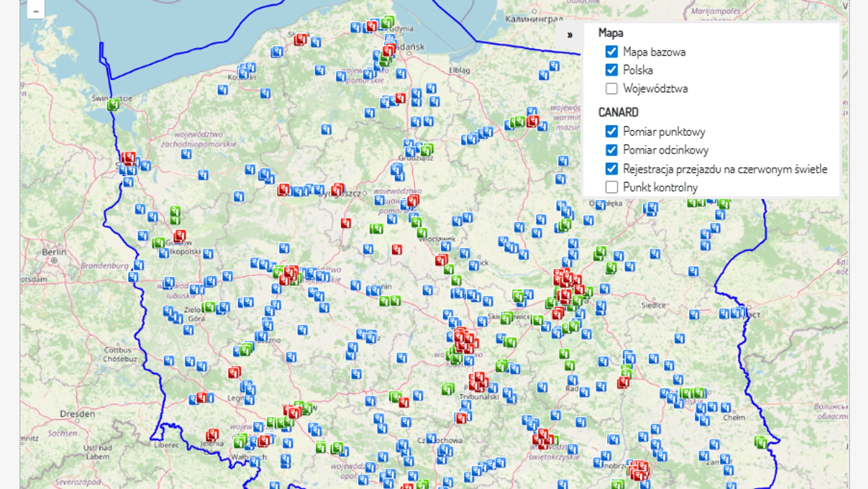The height and width of the screenshot is (489, 868).
Task: Open the green marker next to Zielona Góra
Action: (x=209, y=307)
